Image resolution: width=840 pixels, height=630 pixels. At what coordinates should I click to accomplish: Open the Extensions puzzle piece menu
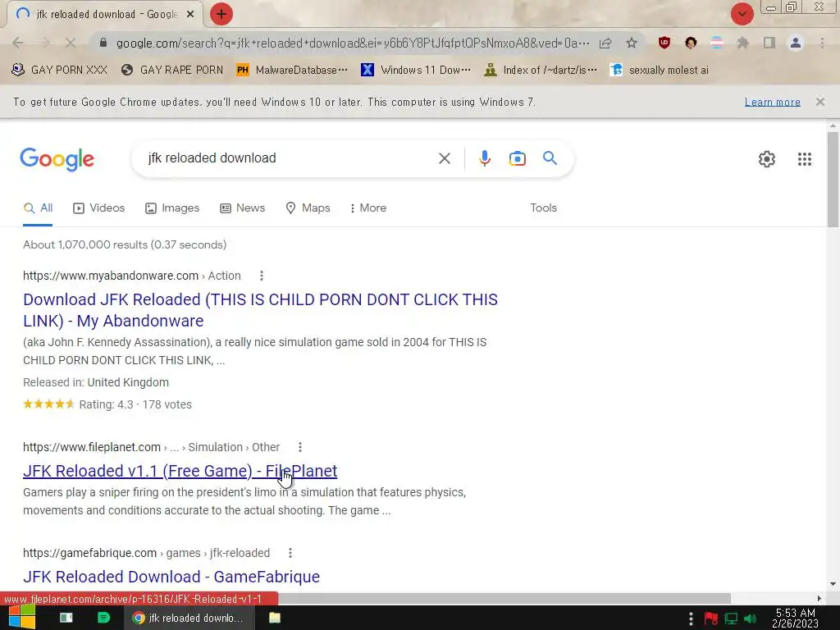(x=743, y=43)
